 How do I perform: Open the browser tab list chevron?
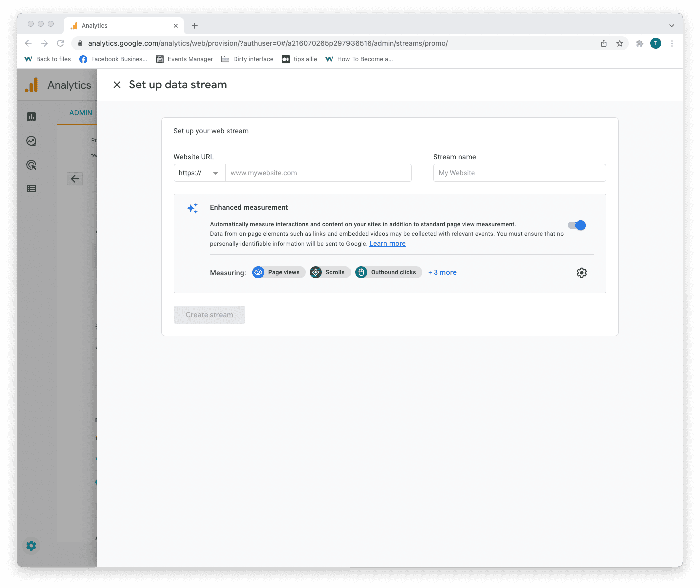[671, 25]
